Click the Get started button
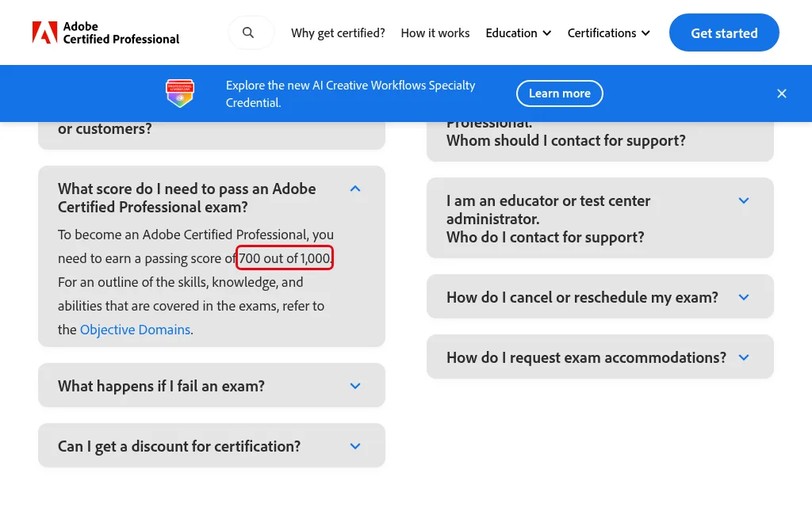The image size is (812, 515). (724, 32)
